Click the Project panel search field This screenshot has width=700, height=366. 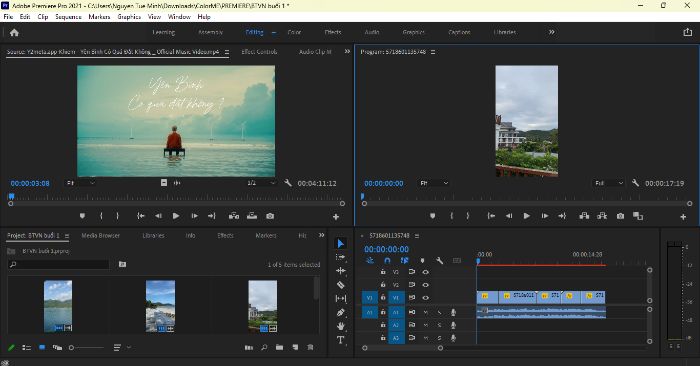[x=58, y=264]
